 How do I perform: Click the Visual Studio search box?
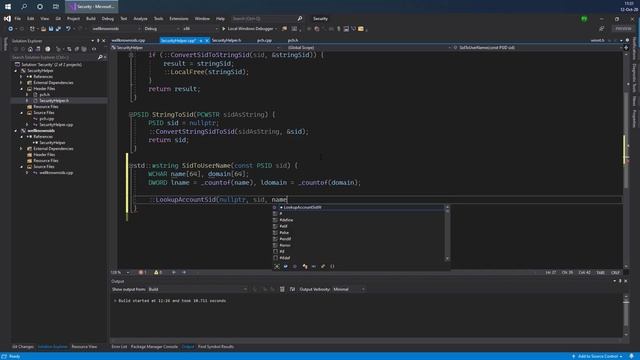click(267, 19)
